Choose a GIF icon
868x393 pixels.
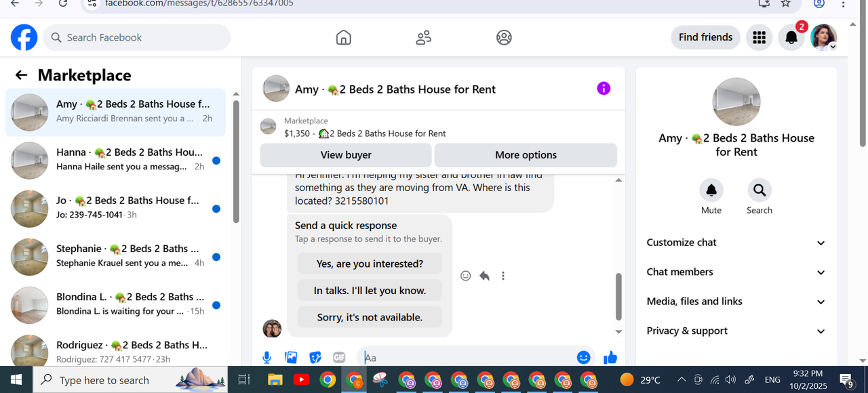[x=339, y=358]
